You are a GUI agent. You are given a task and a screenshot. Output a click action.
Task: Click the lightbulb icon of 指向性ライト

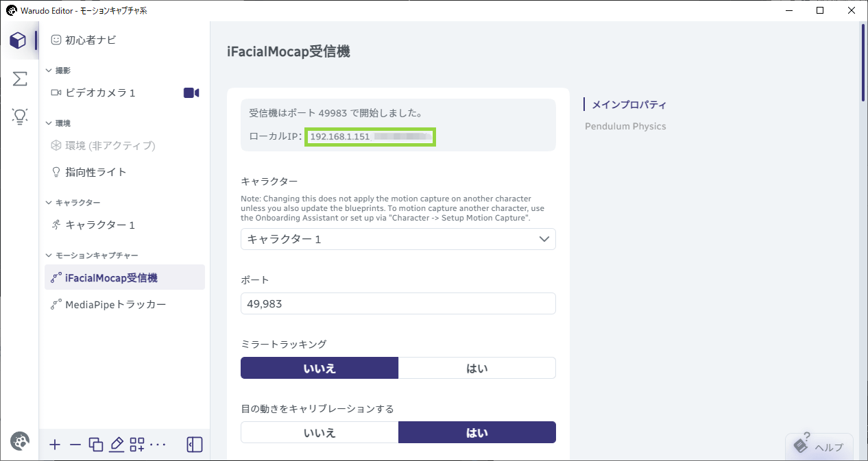point(56,172)
